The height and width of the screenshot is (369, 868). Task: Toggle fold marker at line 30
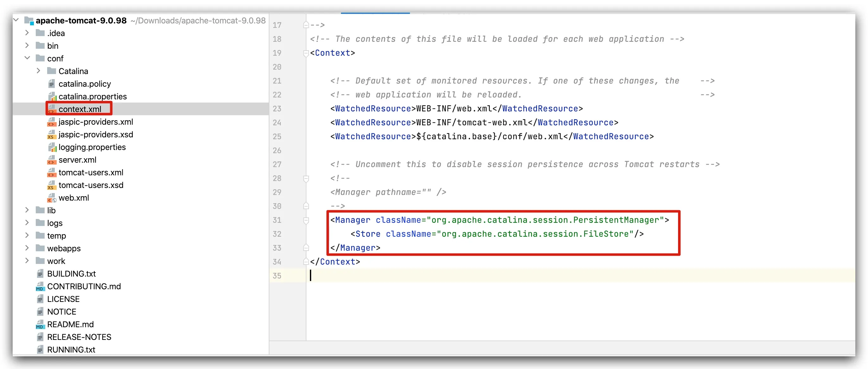pos(306,206)
